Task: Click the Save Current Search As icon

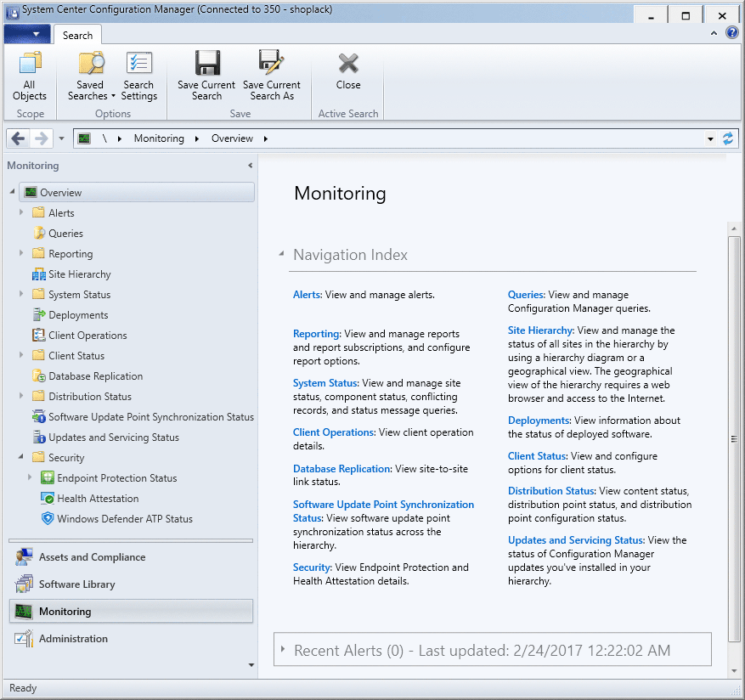Action: click(271, 64)
